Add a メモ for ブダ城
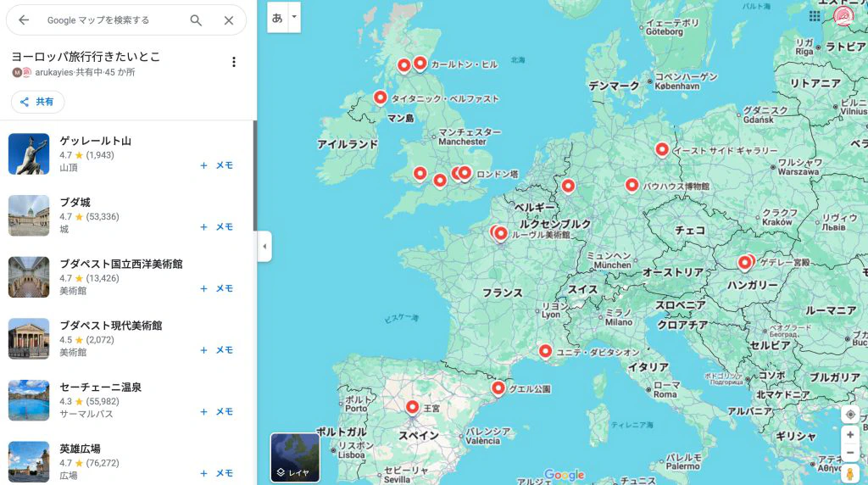The image size is (868, 485). coord(216,227)
